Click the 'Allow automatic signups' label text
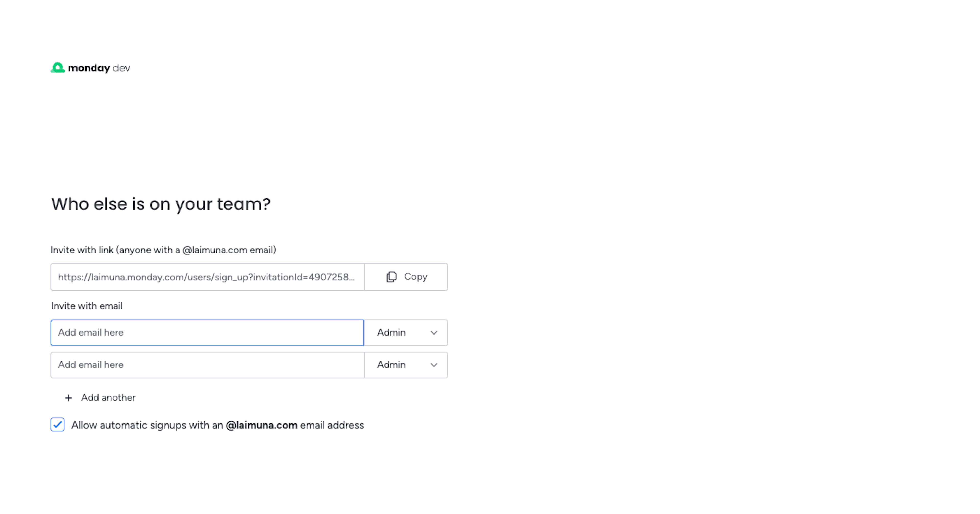The image size is (980, 514). tap(147, 425)
